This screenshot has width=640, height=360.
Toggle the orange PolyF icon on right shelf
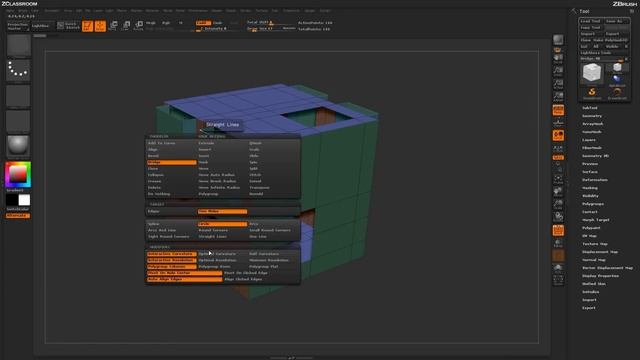558,230
